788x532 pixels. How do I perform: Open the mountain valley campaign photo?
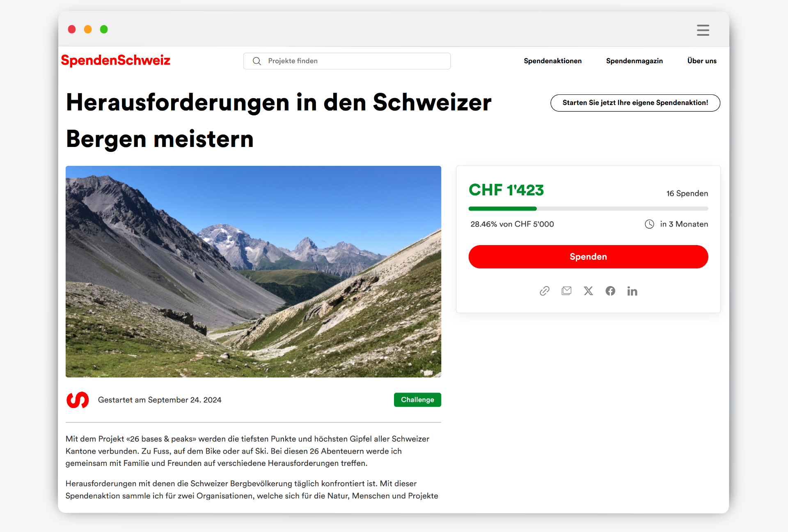[253, 272]
